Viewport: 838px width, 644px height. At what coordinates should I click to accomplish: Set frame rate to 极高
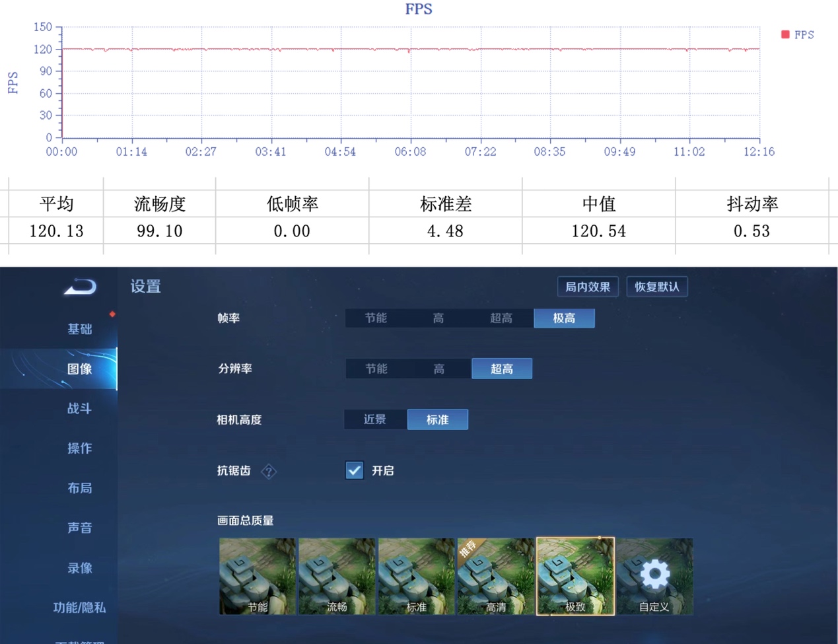564,318
